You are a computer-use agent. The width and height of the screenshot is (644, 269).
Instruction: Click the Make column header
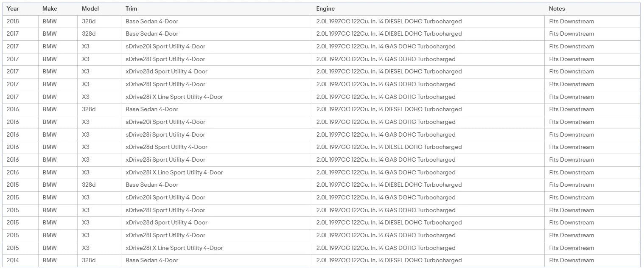click(x=50, y=8)
